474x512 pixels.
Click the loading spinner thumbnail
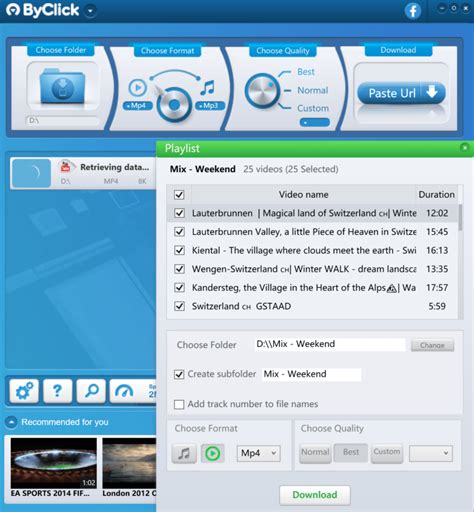(32, 173)
